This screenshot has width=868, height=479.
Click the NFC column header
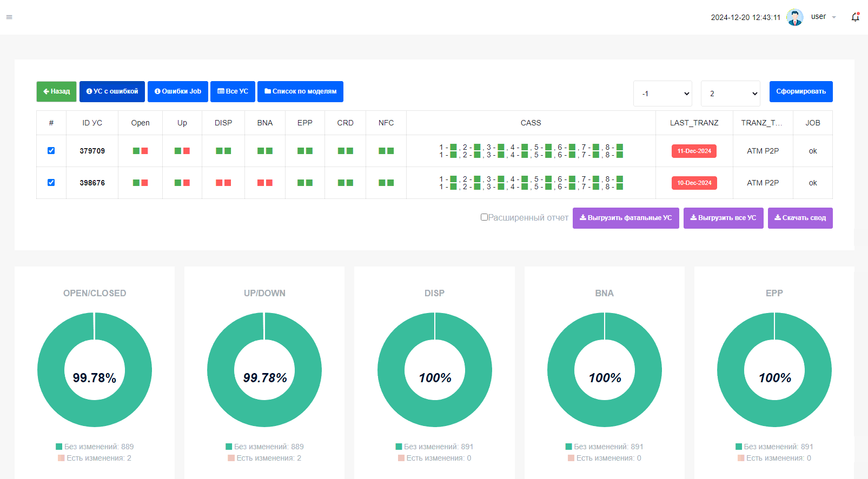pos(386,123)
